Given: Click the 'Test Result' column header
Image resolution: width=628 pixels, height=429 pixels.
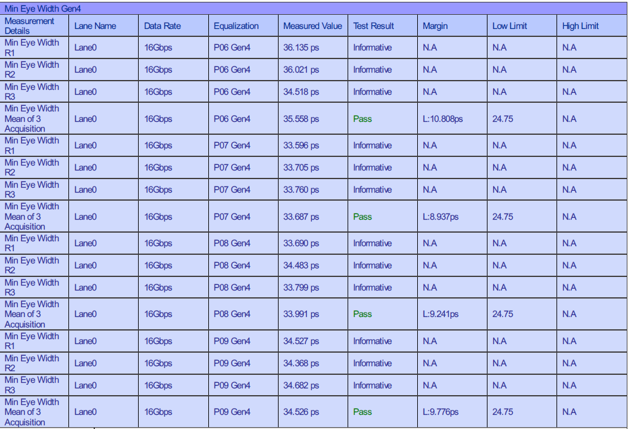Looking at the screenshot, I should (375, 26).
